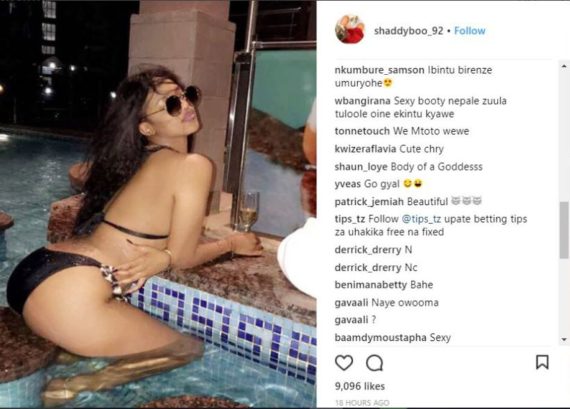Screen dimensions: 570x409
Task: Open shaddyboo_92 profile picture
Action: tap(350, 29)
